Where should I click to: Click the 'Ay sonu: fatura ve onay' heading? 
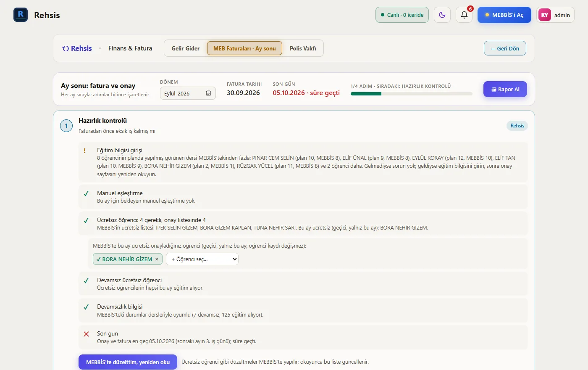tap(98, 86)
